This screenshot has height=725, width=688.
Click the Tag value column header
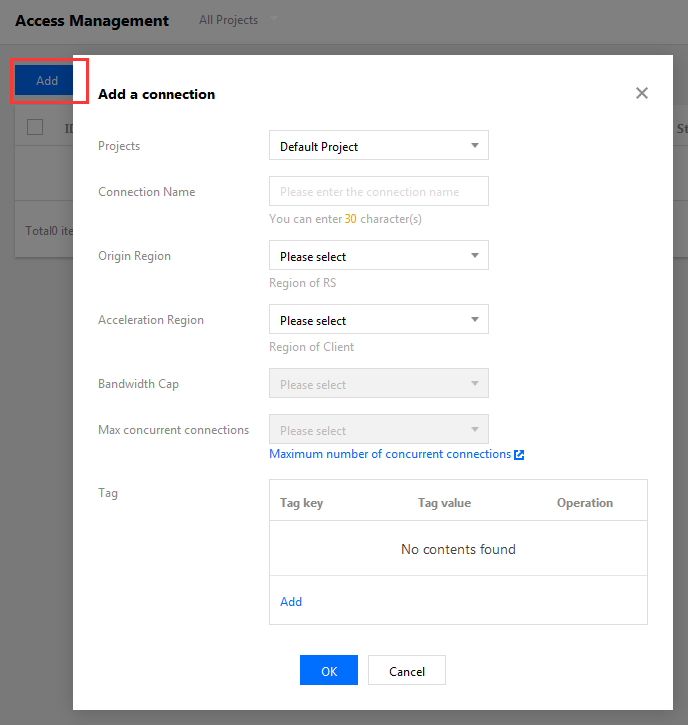coord(444,503)
